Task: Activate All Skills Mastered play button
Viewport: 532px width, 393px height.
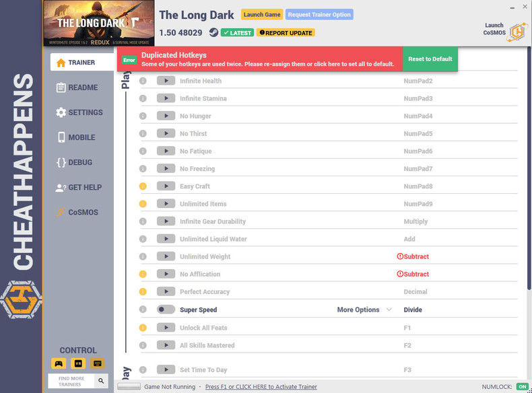Action: (166, 345)
